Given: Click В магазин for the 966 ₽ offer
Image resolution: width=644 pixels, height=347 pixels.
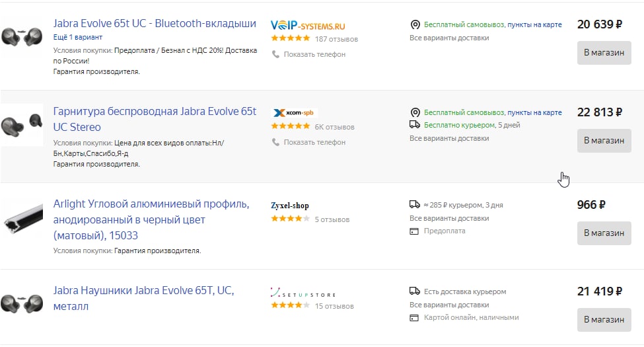Looking at the screenshot, I should [x=604, y=233].
